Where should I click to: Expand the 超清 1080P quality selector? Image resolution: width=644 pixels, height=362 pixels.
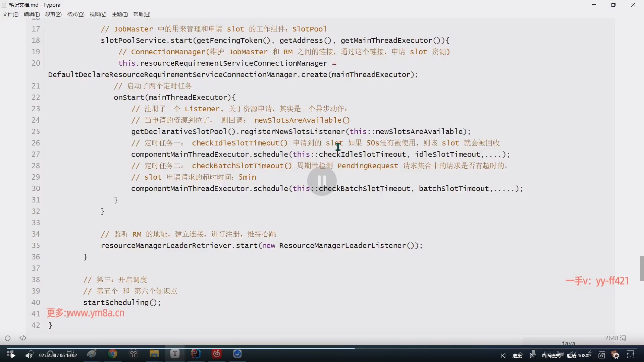(579, 356)
